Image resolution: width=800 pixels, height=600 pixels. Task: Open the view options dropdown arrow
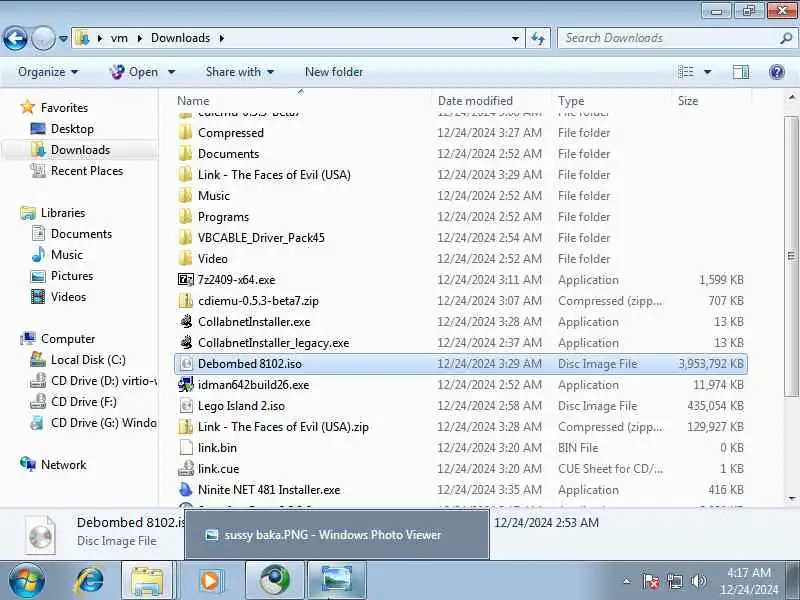pyautogui.click(x=708, y=72)
